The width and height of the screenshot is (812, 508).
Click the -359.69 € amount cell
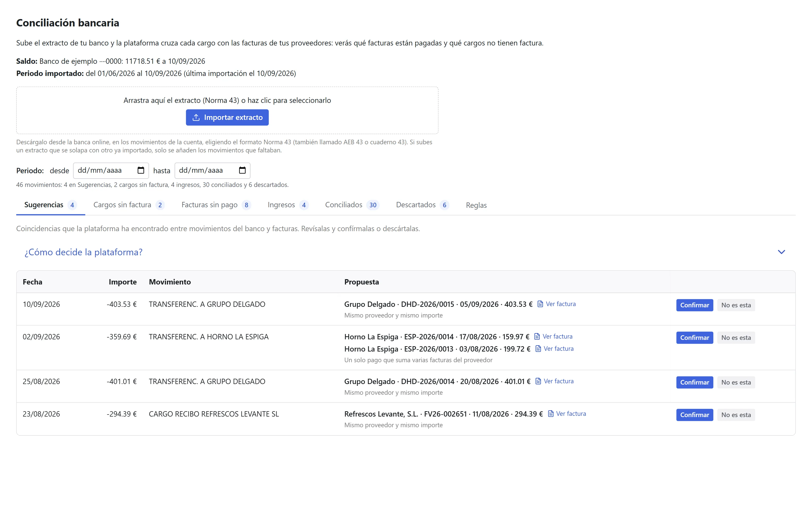click(x=122, y=337)
